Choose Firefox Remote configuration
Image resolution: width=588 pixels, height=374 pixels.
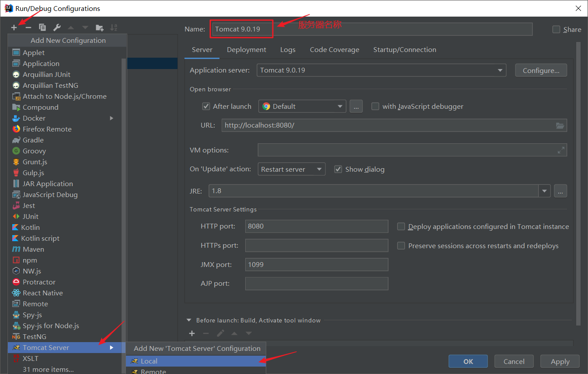[64, 129]
